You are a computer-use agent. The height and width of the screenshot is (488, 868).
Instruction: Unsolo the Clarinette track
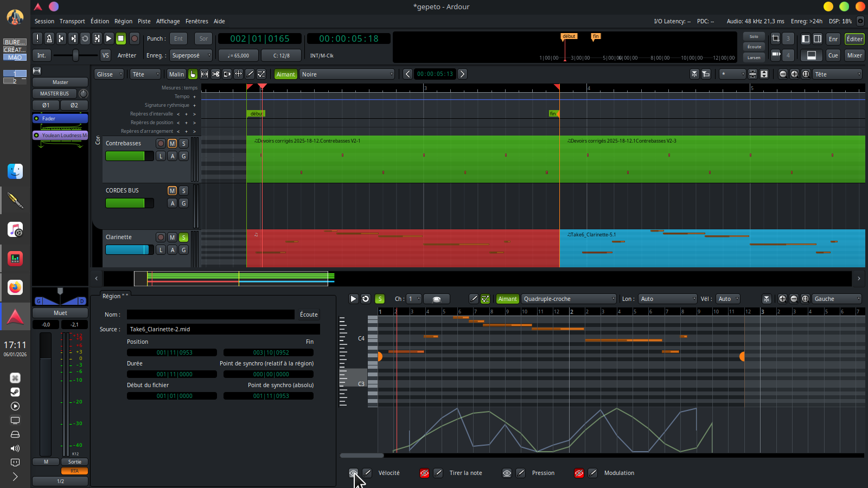coord(184,237)
